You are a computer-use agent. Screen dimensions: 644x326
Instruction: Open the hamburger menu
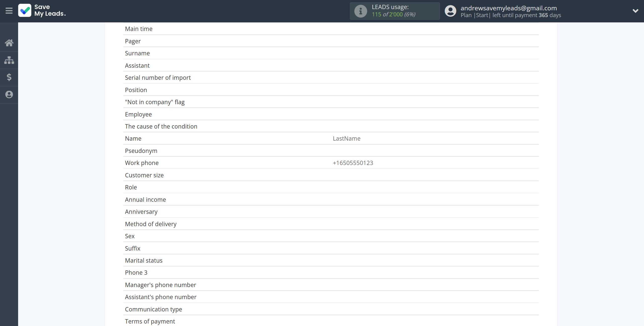click(9, 11)
